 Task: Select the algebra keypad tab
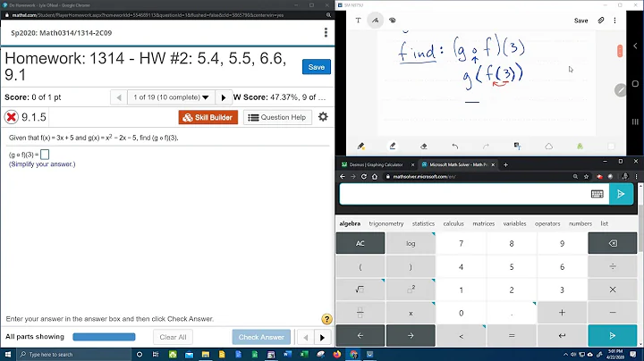(350, 223)
